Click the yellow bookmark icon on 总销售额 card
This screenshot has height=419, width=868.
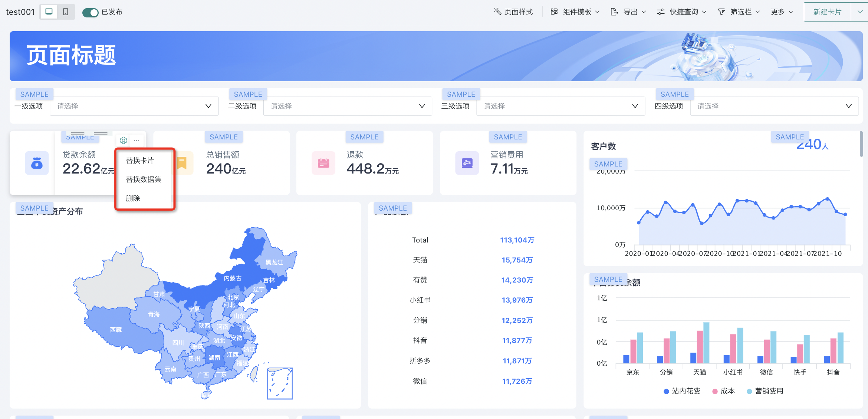[x=183, y=163]
